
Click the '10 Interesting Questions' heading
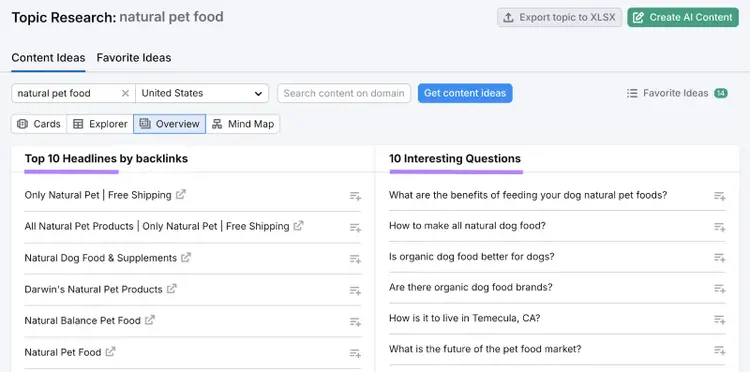click(455, 159)
